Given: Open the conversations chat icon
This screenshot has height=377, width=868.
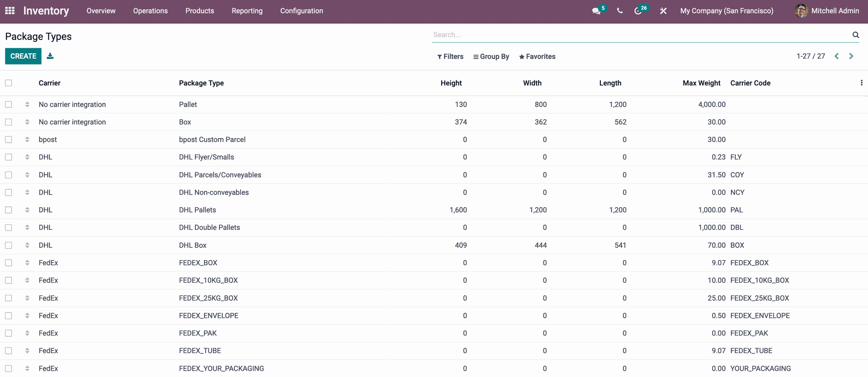Looking at the screenshot, I should coord(596,11).
